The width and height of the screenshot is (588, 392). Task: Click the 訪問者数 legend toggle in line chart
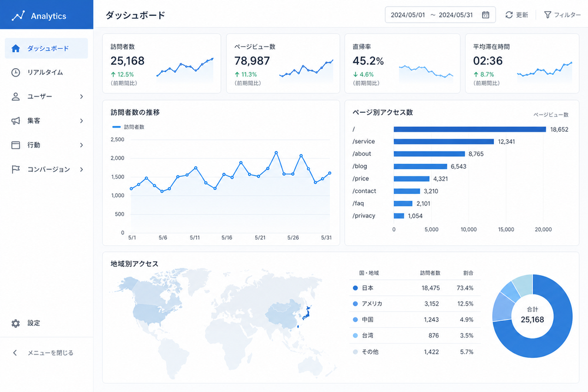coord(128,127)
